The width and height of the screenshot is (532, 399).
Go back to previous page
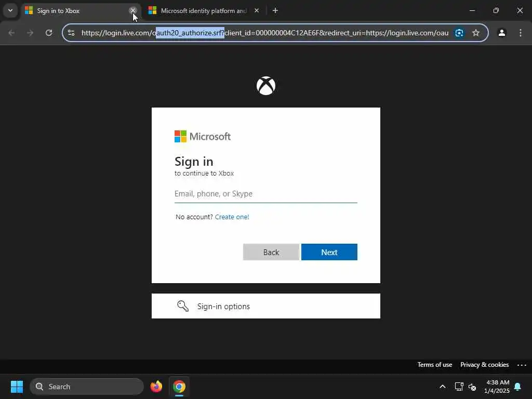pos(11,33)
